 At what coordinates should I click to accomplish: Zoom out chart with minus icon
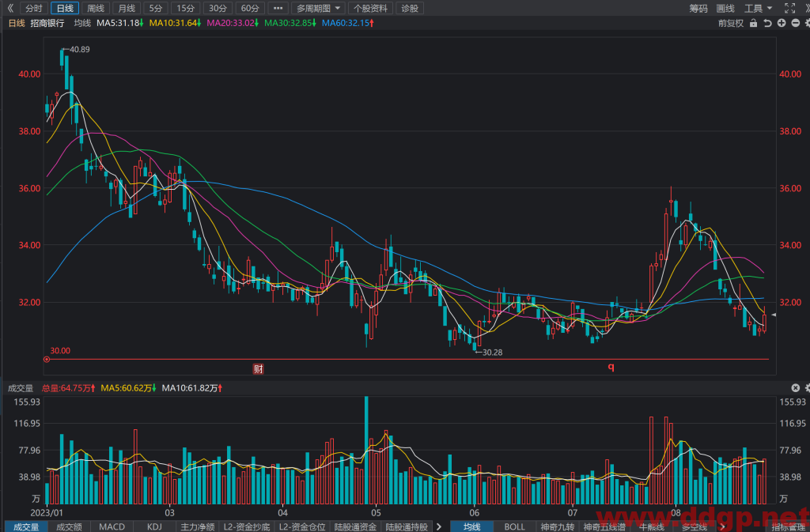coord(796,23)
